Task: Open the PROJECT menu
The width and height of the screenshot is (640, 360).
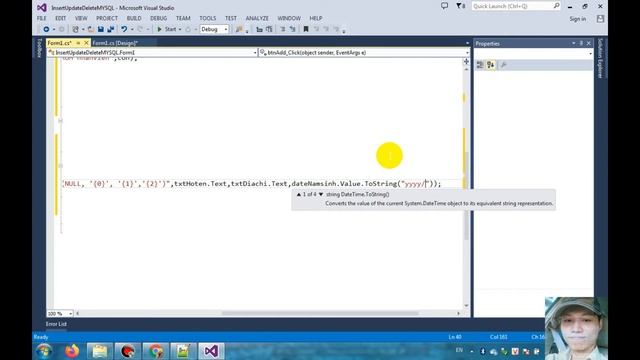Action: click(107, 18)
